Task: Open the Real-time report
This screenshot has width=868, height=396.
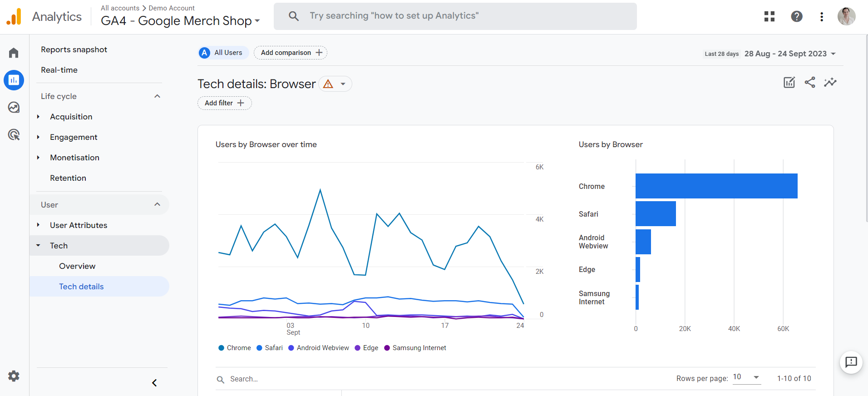Action: [59, 70]
